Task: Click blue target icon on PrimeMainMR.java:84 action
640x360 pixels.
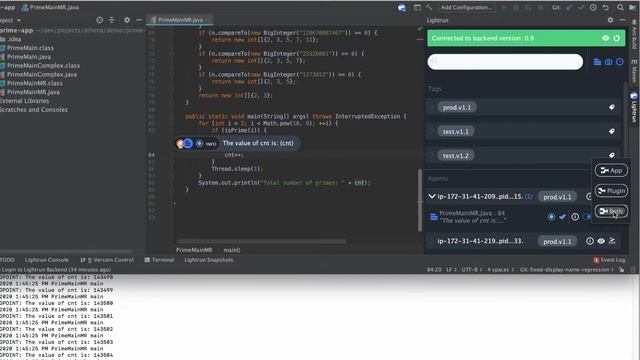Action: (x=551, y=217)
